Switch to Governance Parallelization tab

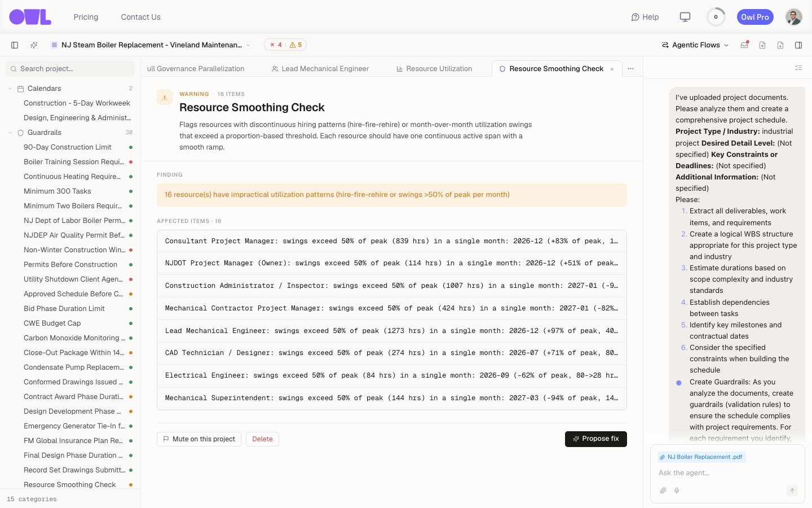196,69
